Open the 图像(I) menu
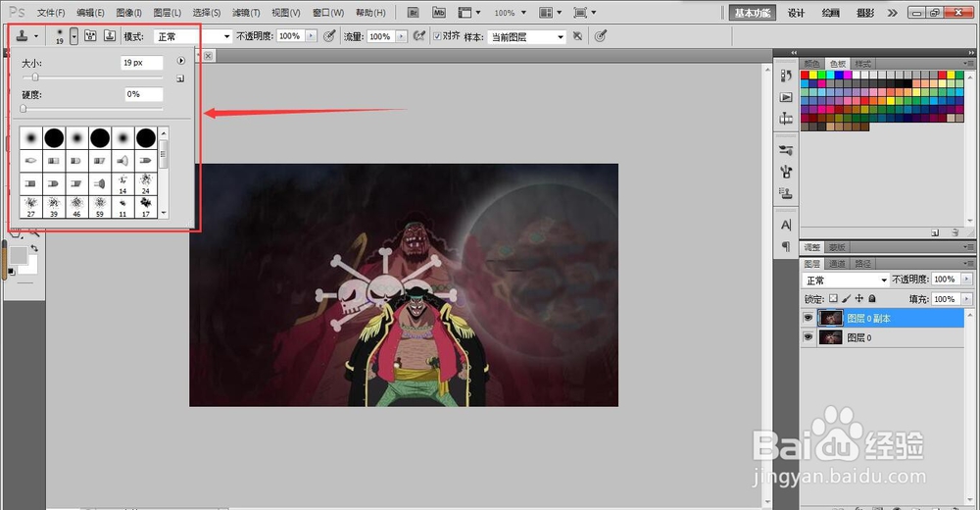This screenshot has height=510, width=980. (128, 13)
